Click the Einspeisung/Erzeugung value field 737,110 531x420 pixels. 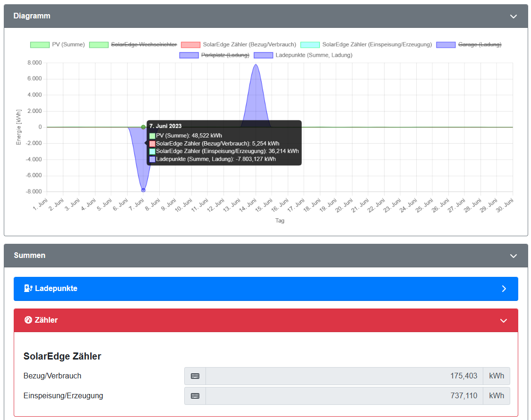[x=344, y=396]
